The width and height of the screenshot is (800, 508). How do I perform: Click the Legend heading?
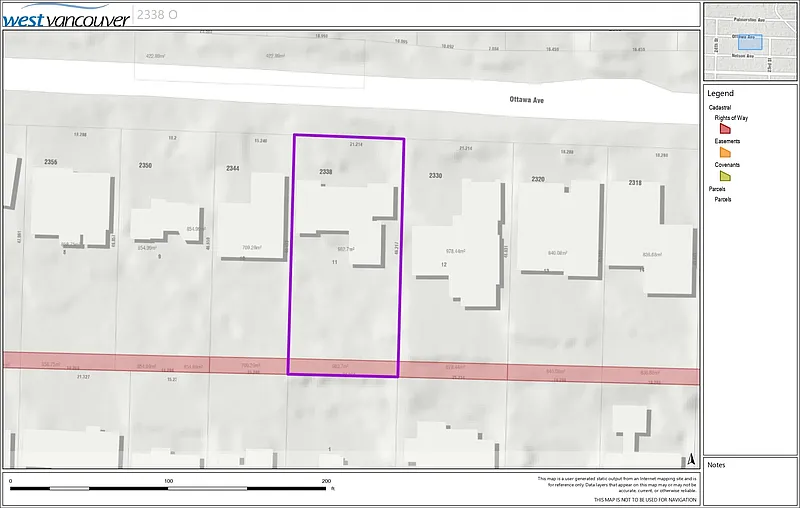(720, 93)
